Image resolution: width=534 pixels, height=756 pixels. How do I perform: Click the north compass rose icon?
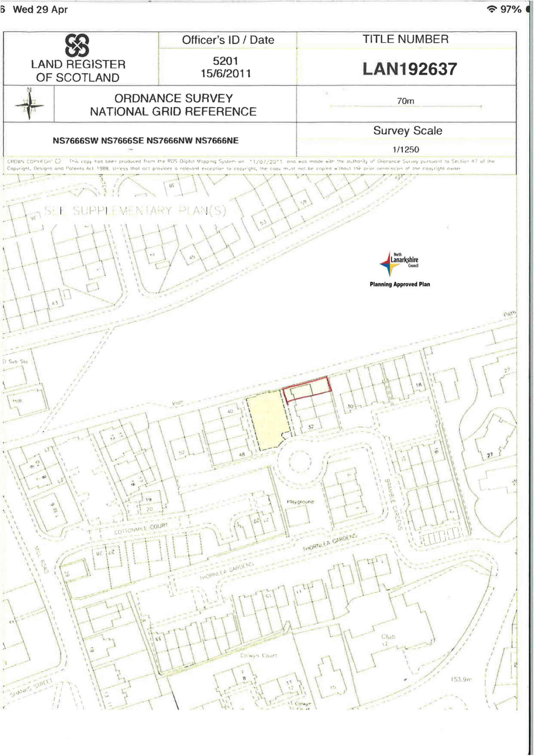pos(29,105)
